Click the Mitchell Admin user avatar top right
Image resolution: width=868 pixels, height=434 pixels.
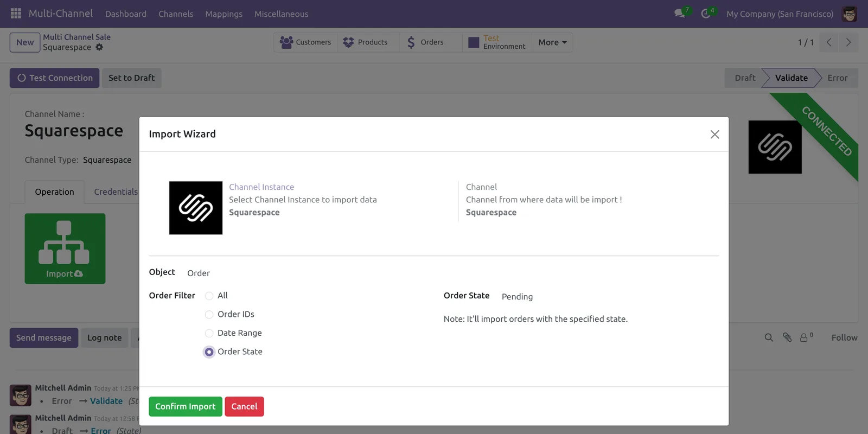tap(850, 14)
